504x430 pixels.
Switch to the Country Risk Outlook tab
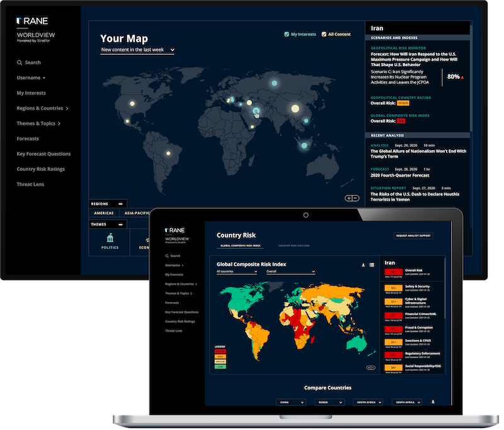(x=295, y=244)
